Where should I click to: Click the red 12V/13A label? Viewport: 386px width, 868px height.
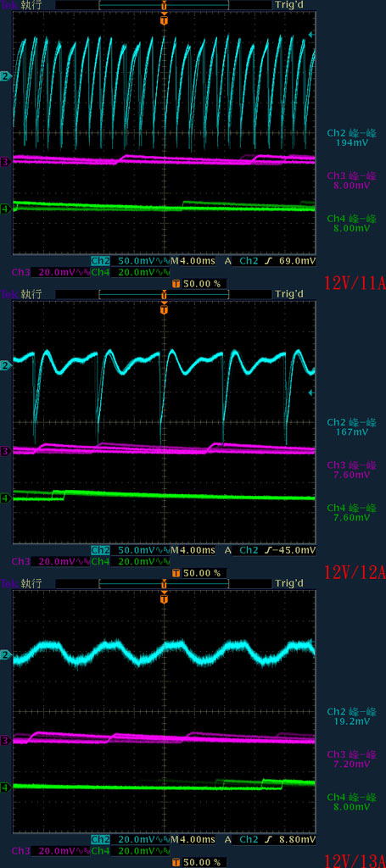pyautogui.click(x=355, y=861)
